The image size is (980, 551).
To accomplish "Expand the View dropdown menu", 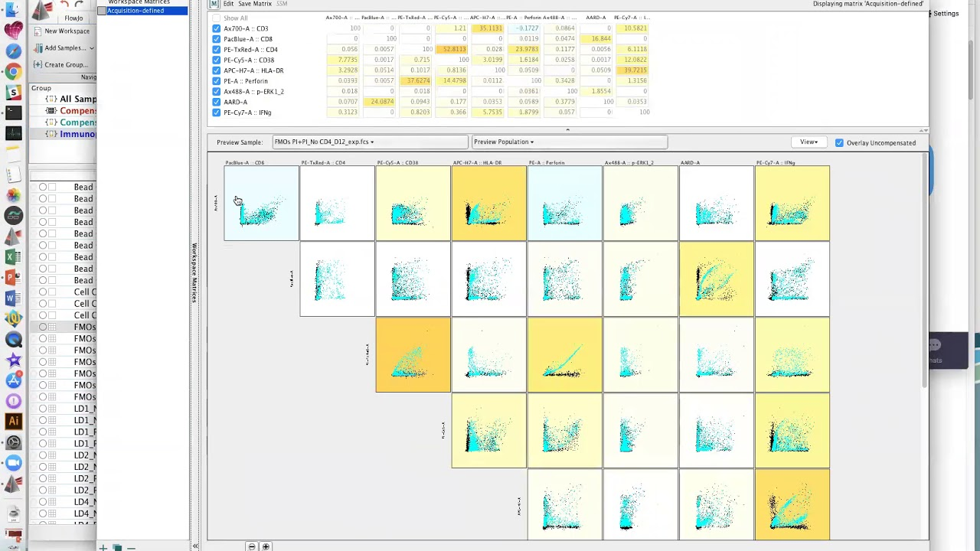I will pyautogui.click(x=808, y=142).
